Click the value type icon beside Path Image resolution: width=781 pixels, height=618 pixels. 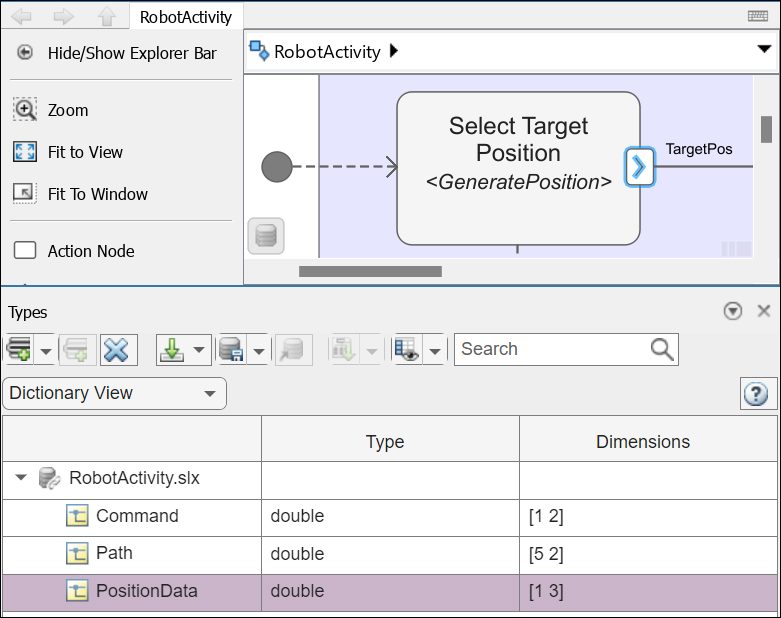tap(77, 553)
